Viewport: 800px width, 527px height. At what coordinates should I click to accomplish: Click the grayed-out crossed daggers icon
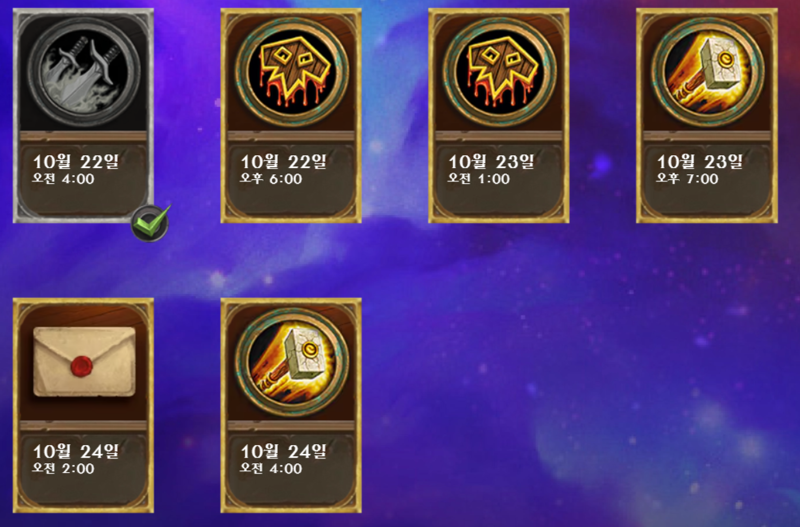tap(84, 71)
